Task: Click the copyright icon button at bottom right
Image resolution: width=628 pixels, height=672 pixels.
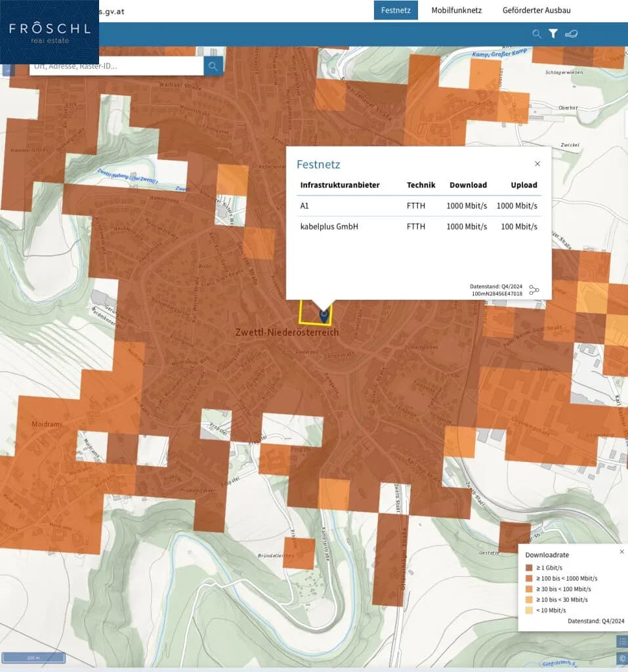Action: point(622,658)
